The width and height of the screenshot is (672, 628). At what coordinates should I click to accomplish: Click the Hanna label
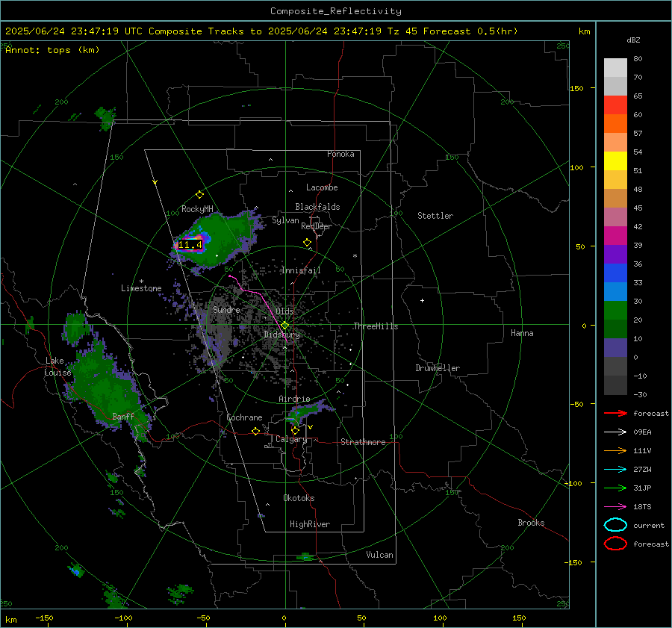click(x=522, y=332)
